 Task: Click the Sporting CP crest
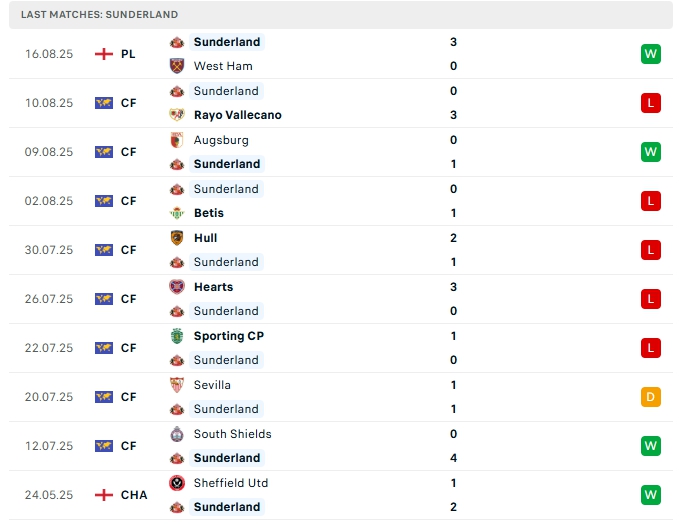tap(177, 336)
